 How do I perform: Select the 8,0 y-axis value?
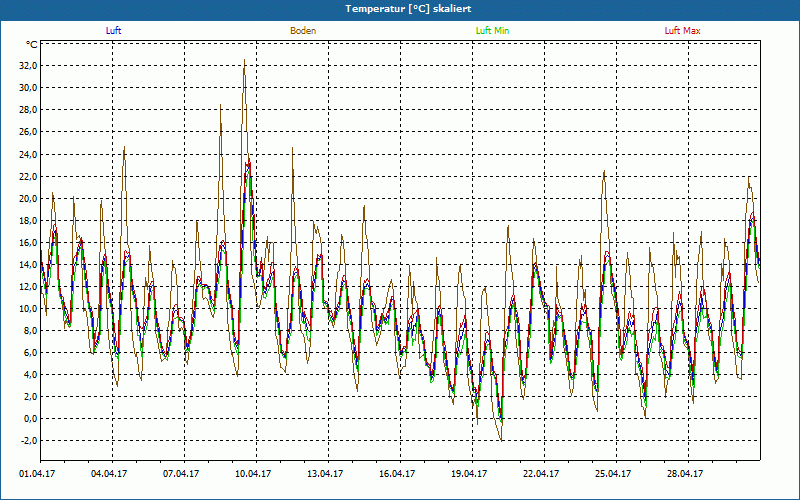pyautogui.click(x=30, y=330)
